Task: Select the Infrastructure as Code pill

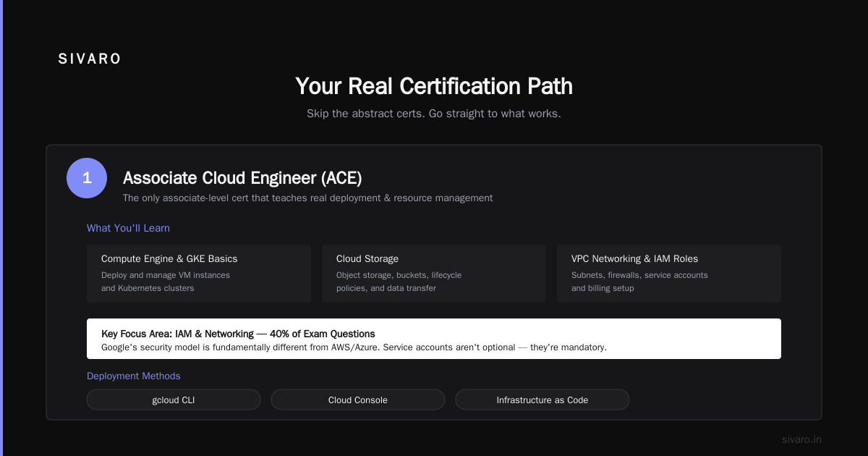Action: (542, 400)
